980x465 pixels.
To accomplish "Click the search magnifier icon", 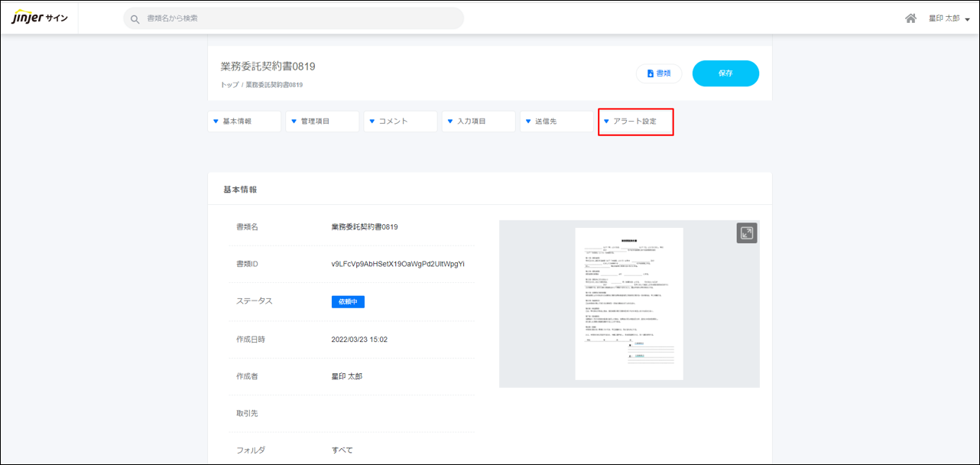I will [x=135, y=18].
